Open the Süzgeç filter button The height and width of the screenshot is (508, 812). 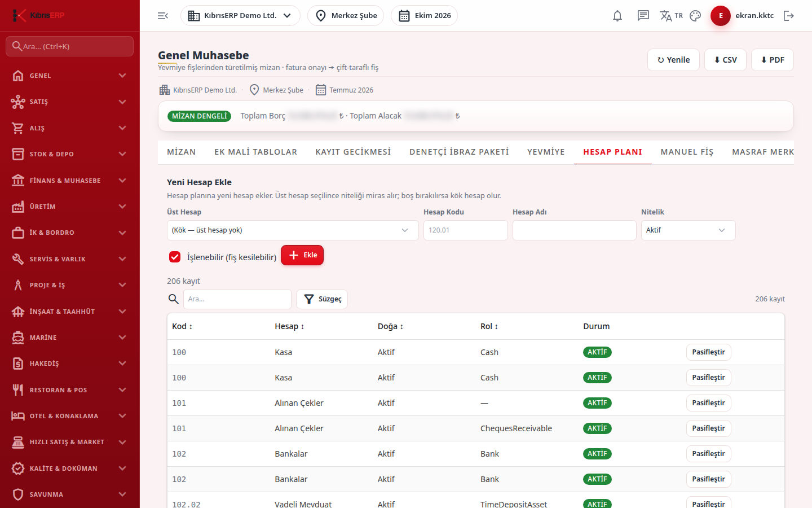[x=322, y=299]
